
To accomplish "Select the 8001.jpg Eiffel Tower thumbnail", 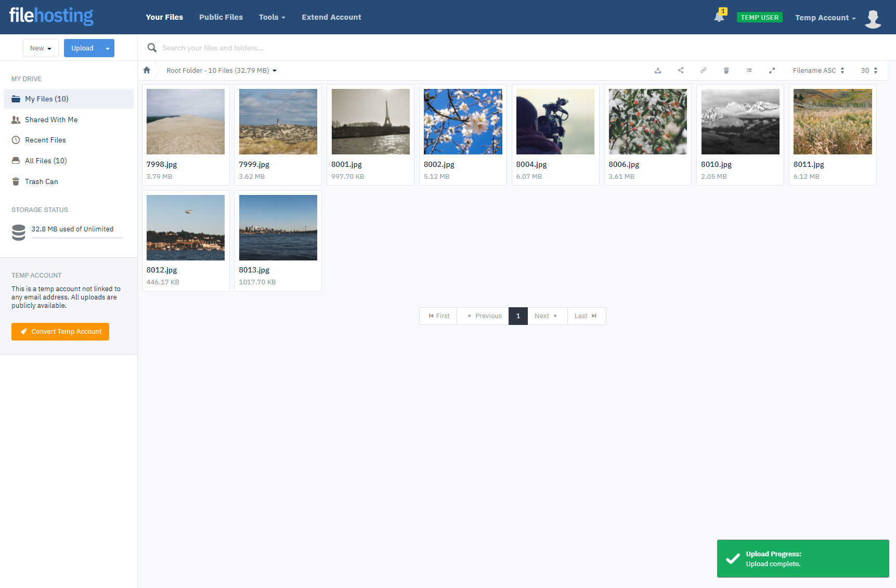I will (x=371, y=122).
